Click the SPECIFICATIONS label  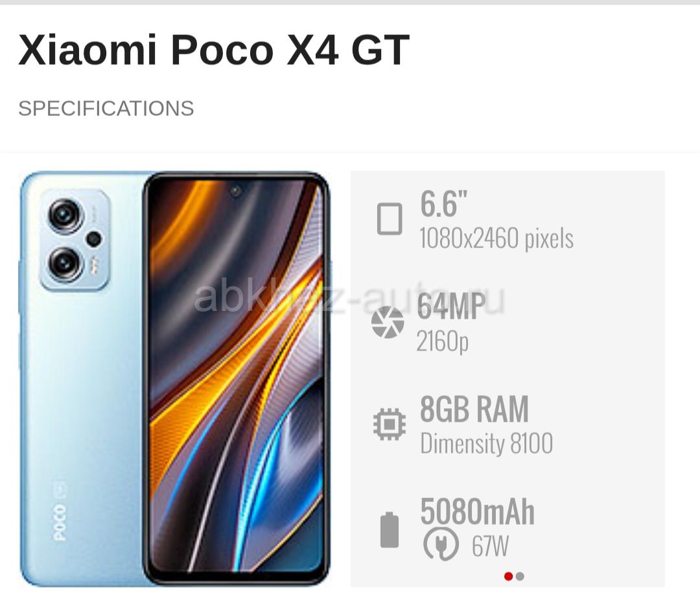[106, 108]
